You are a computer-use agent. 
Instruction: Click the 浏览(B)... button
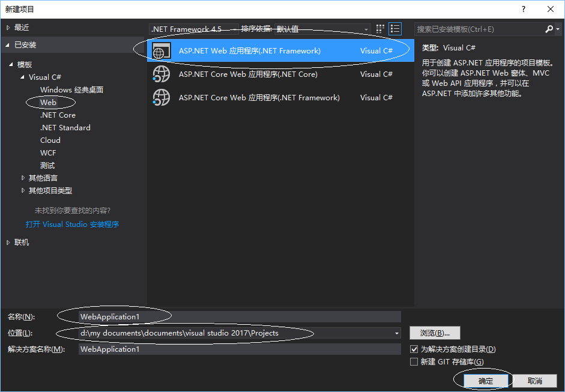pos(435,333)
